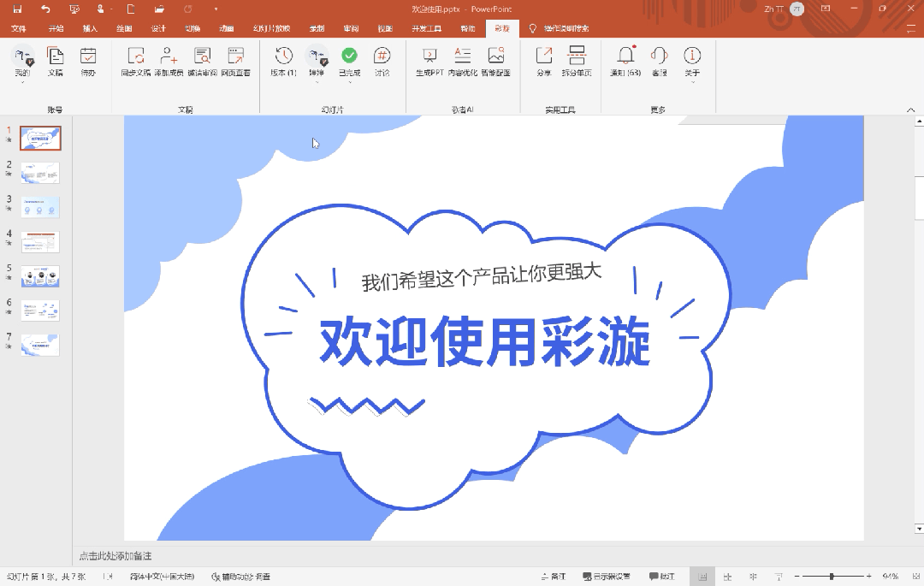Open 文稿 documents icon
This screenshot has width=924, height=586.
click(55, 62)
